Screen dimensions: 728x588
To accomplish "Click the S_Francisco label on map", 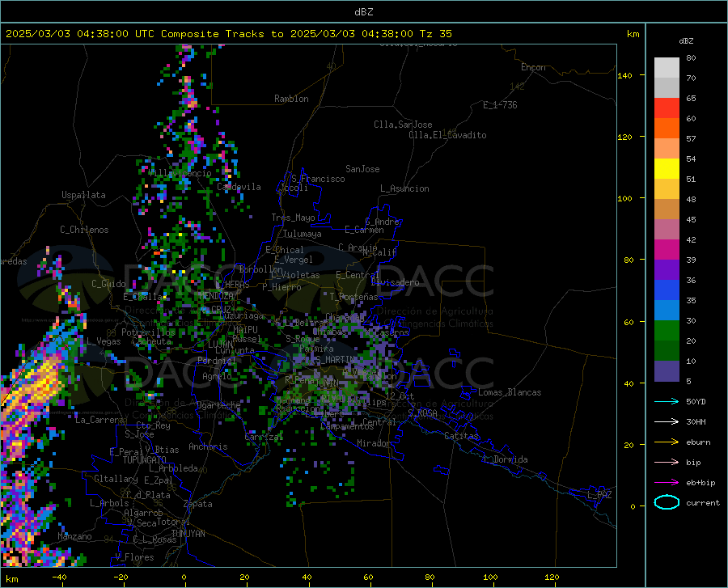I will (318, 179).
